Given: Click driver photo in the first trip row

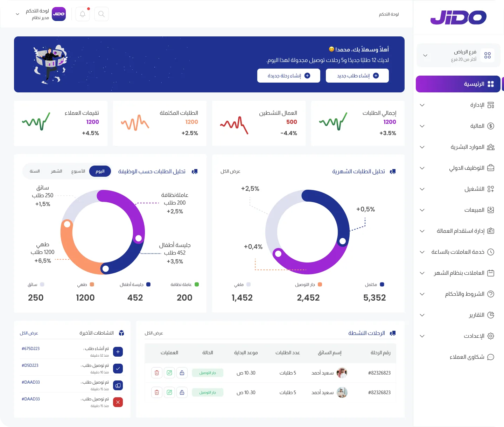Looking at the screenshot, I should (x=342, y=373).
